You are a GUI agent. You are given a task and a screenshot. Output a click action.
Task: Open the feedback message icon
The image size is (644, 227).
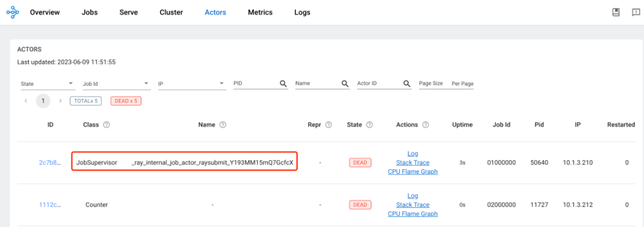[x=636, y=13]
